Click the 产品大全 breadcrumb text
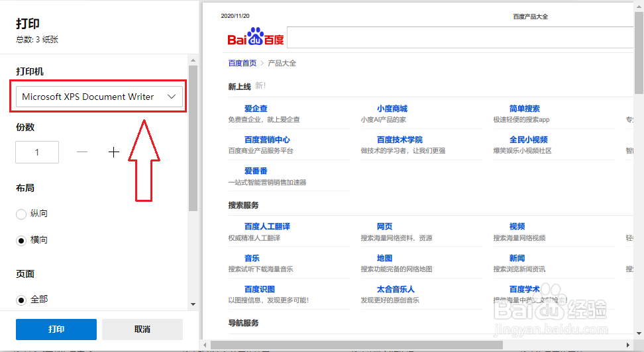This screenshot has height=352, width=644. tap(282, 63)
